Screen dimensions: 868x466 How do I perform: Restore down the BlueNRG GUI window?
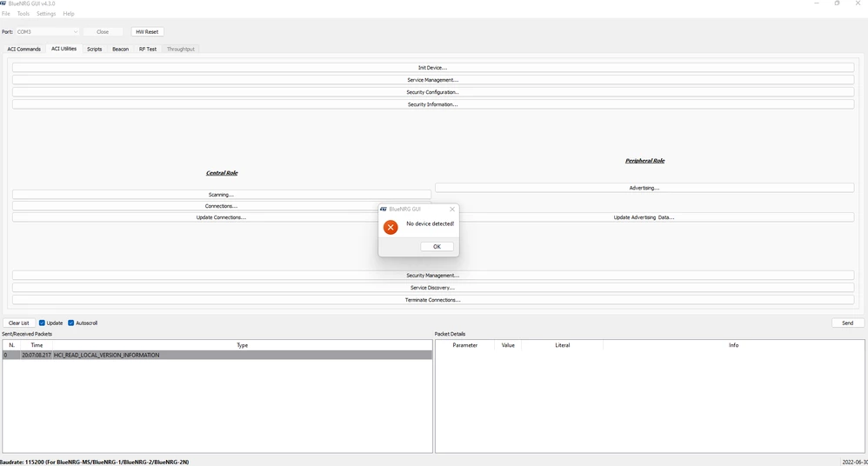pos(837,3)
